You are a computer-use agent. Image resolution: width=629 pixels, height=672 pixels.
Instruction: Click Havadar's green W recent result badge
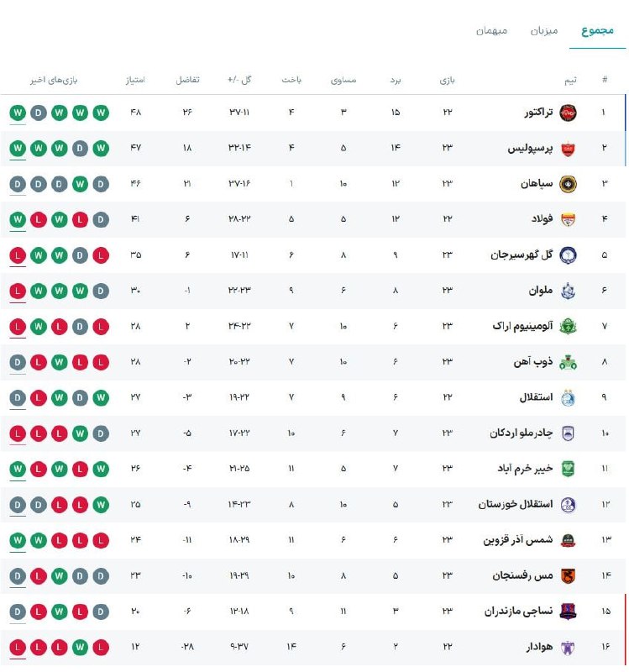coord(80,647)
